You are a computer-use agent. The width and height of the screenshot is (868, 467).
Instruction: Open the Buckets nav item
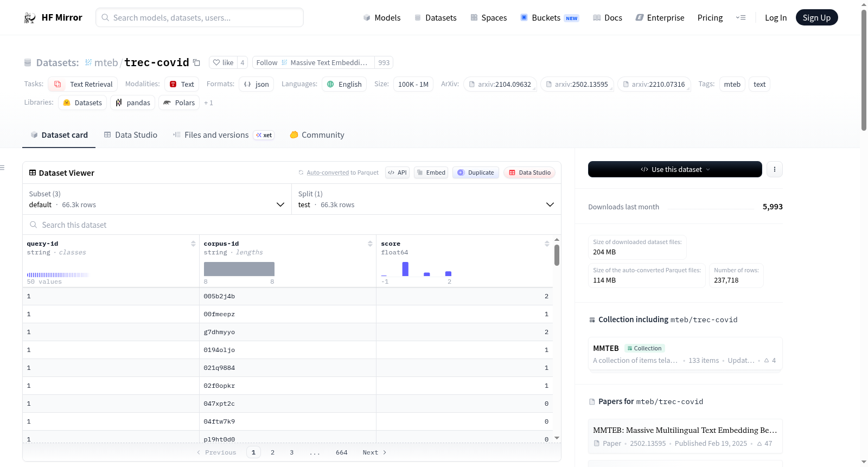[x=550, y=18]
